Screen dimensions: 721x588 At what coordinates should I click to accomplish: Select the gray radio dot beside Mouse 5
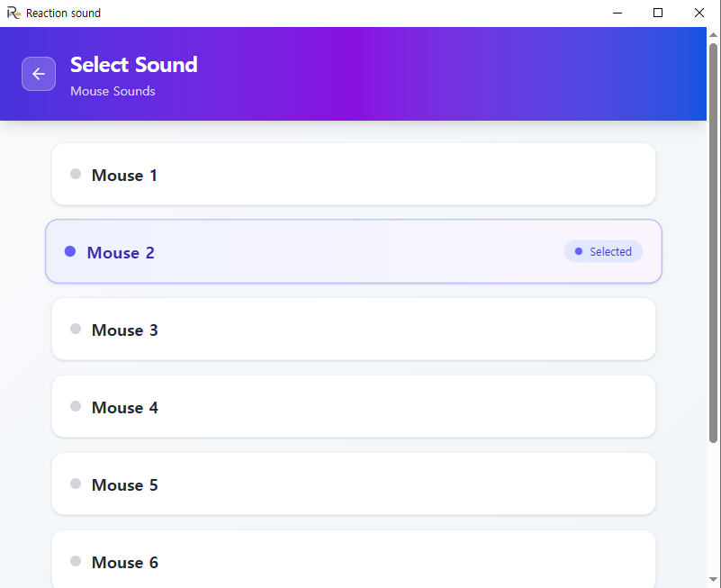pos(76,484)
